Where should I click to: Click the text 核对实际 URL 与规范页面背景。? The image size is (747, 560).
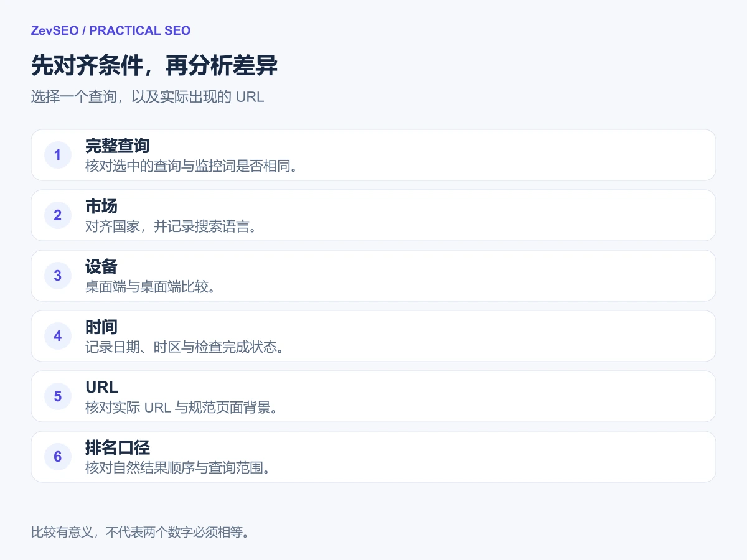coord(181,408)
